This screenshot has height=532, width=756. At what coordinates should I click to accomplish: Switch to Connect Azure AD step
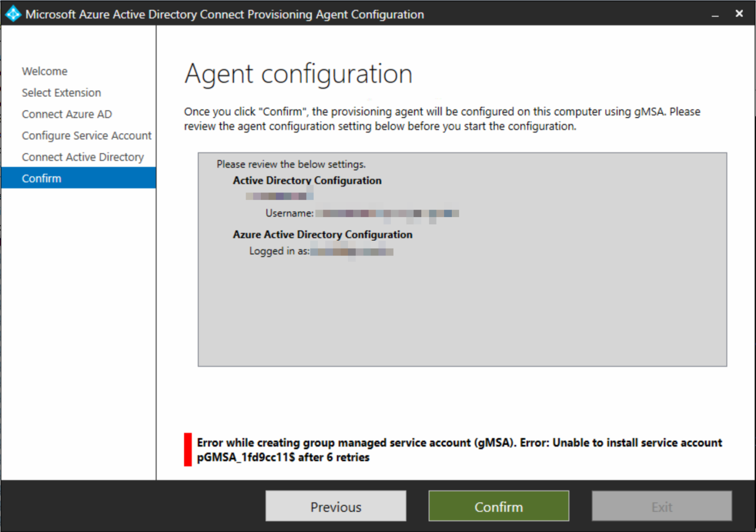(66, 114)
